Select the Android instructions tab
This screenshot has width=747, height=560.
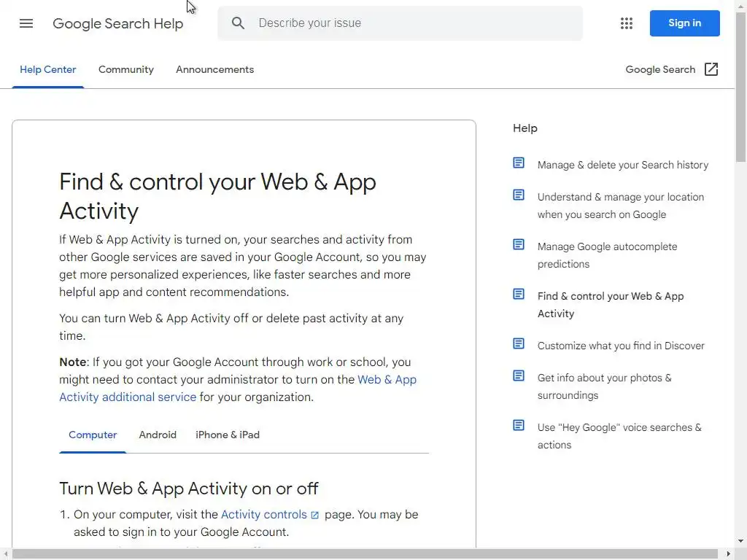158,435
